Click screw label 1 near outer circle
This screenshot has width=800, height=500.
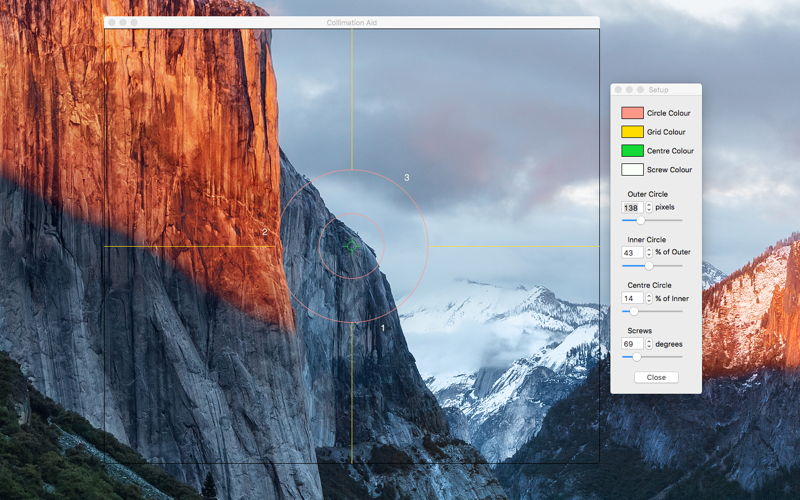coord(383,328)
